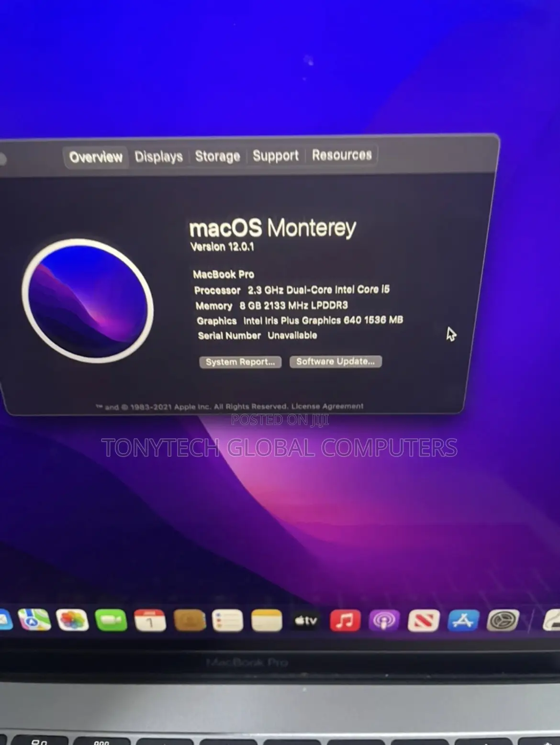Open Music from the dock
This screenshot has width=560, height=745.
pos(345,621)
